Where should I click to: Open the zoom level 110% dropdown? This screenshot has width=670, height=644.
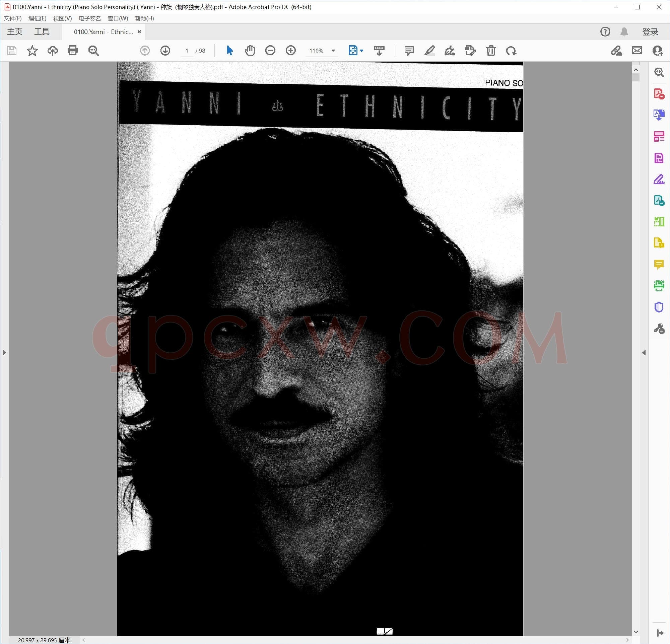click(333, 51)
